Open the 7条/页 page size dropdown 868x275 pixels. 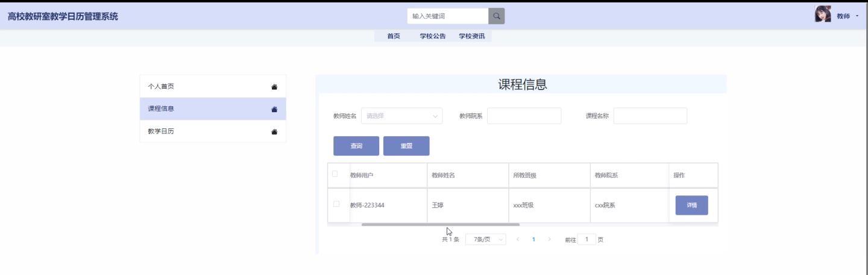click(486, 239)
